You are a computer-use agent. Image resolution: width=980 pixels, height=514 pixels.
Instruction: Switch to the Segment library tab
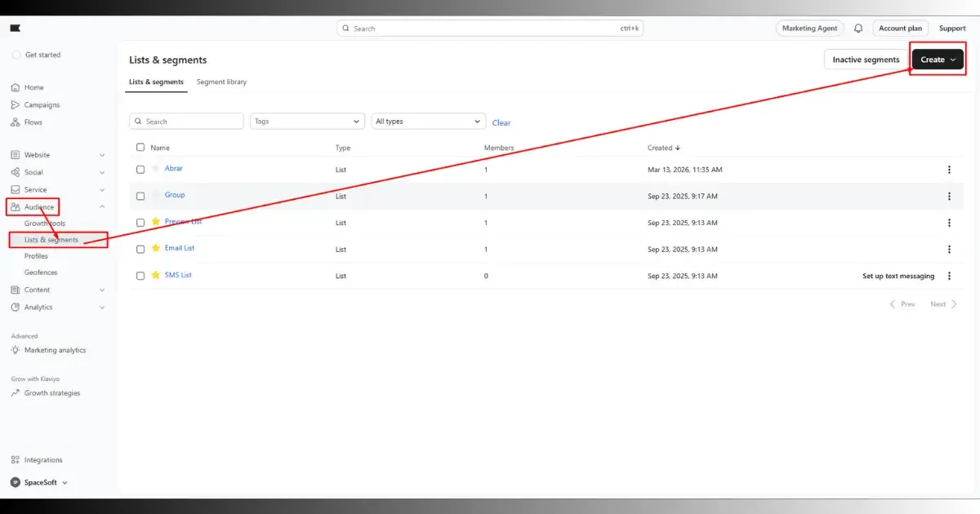221,82
